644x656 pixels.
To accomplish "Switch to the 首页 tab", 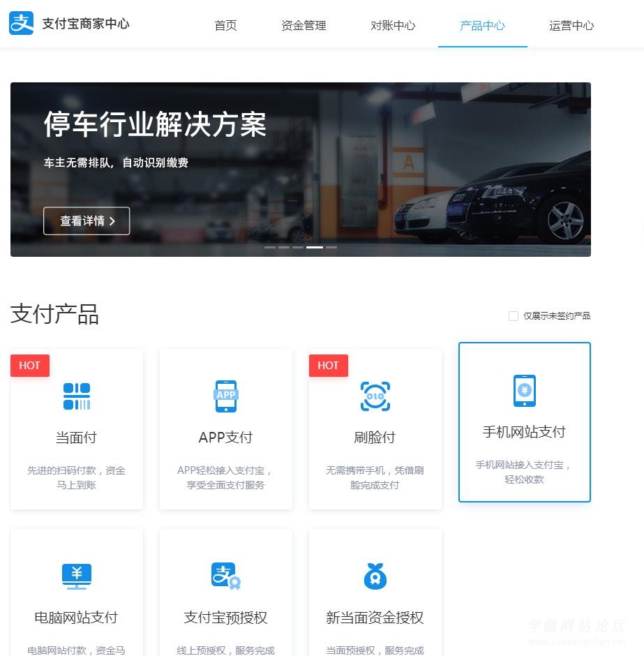I will (225, 25).
